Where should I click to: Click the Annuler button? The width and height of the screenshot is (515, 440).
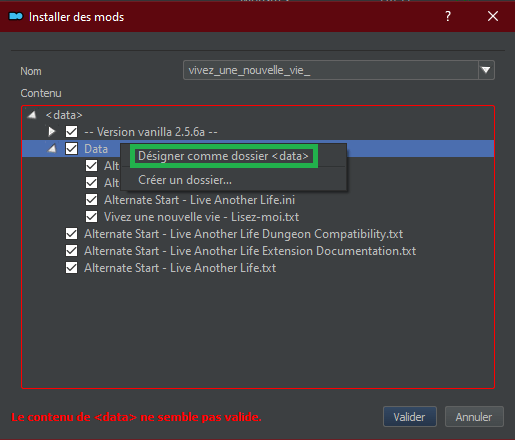coord(474,417)
